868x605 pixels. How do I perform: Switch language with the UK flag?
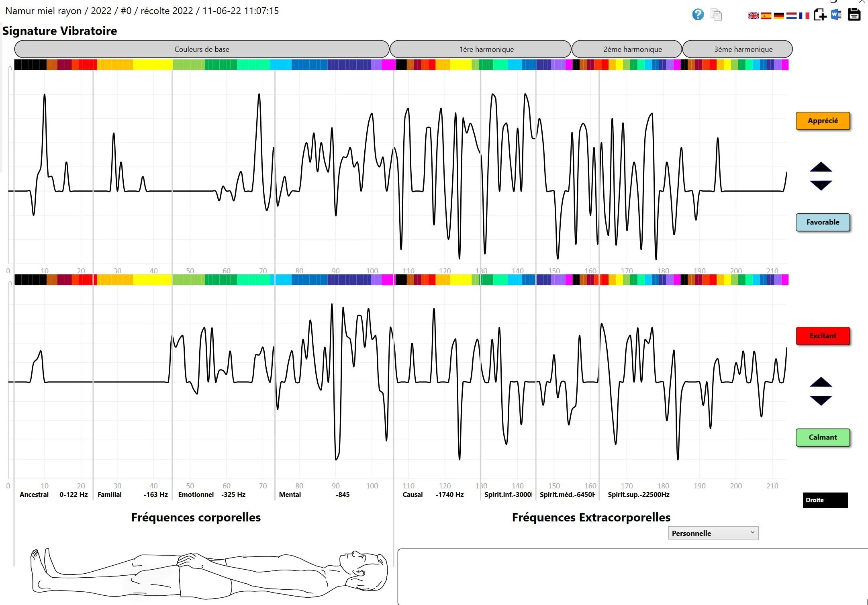tap(753, 16)
